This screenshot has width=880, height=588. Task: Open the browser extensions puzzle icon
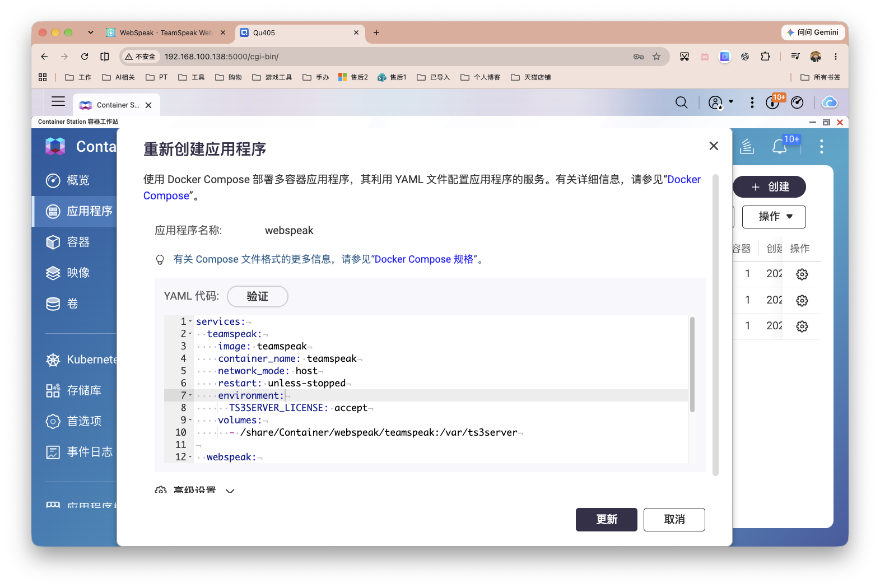(766, 57)
